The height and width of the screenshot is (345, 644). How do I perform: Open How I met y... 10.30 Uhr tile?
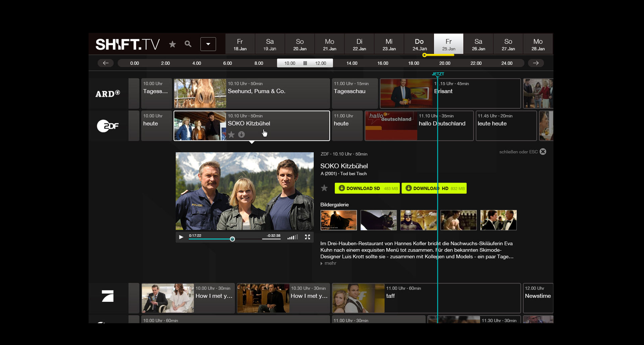(x=283, y=298)
